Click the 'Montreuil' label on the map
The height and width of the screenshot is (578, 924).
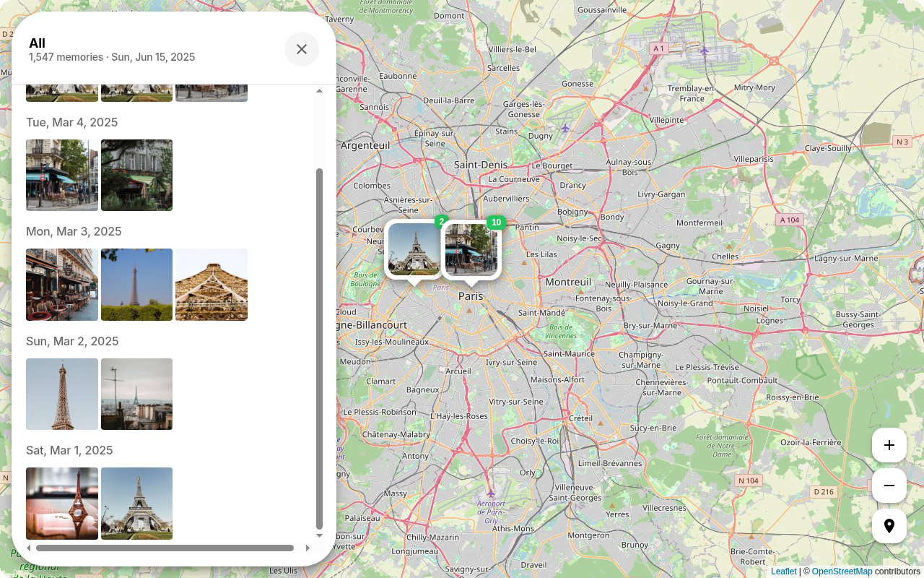568,282
